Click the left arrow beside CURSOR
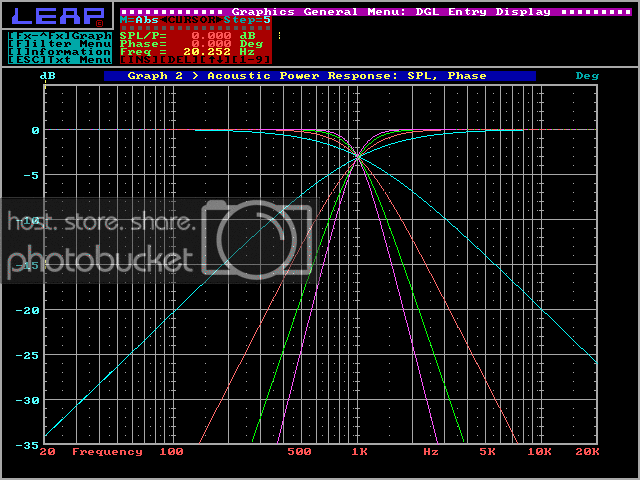The height and width of the screenshot is (480, 640). (x=163, y=20)
